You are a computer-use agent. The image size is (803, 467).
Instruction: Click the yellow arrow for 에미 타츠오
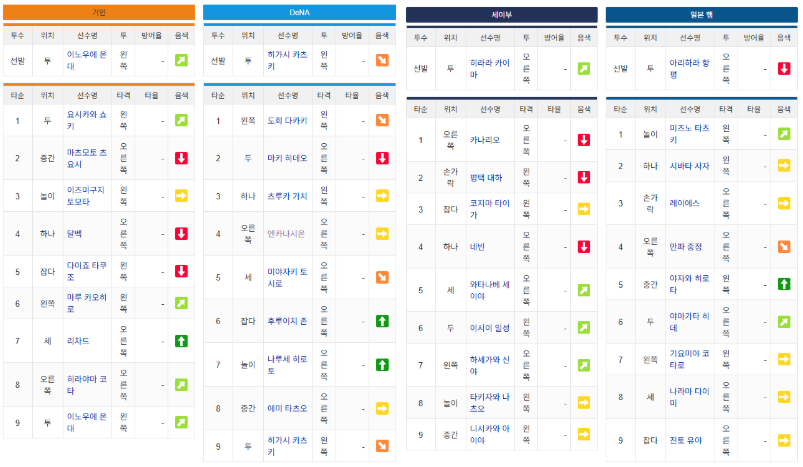point(382,409)
